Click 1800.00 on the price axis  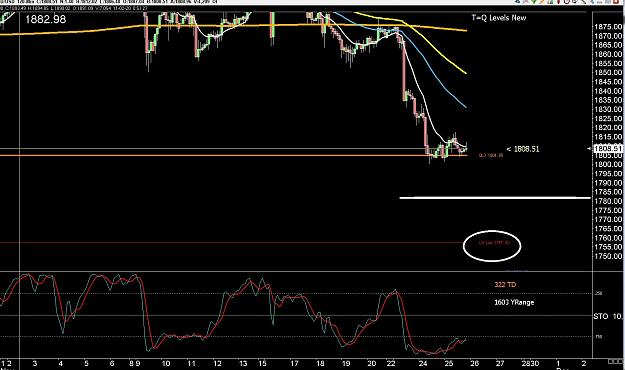(608, 164)
